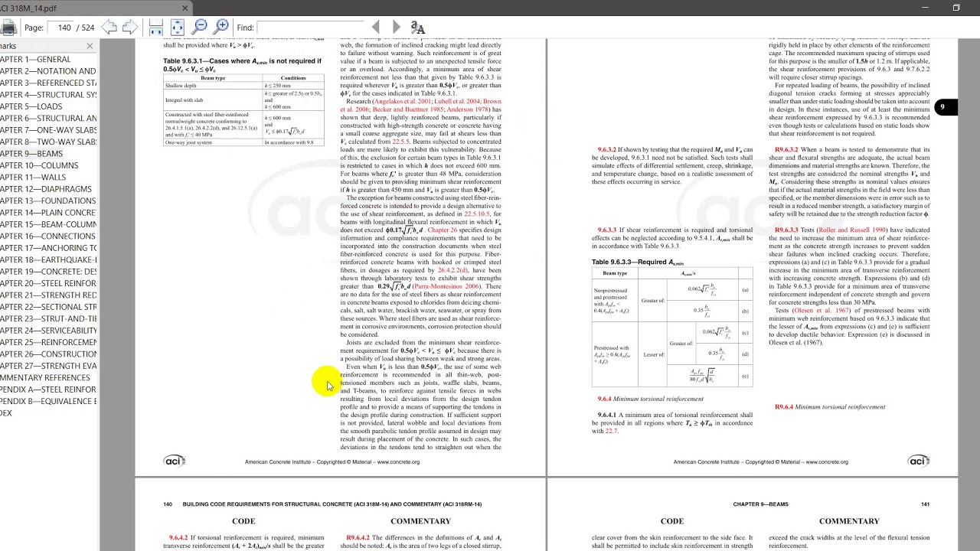Click the 'Table 9.6.3.3—Required' table title
The height and width of the screenshot is (551, 980).
(638, 262)
